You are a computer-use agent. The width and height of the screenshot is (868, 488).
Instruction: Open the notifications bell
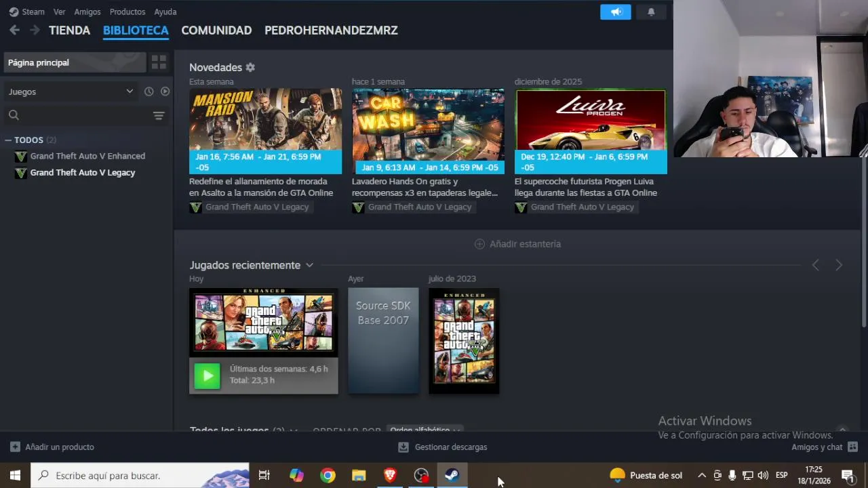[651, 12]
